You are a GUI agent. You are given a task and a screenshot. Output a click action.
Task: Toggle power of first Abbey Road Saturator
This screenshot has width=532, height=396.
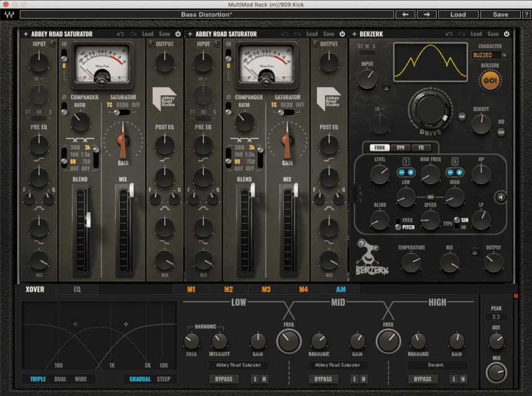point(178,34)
